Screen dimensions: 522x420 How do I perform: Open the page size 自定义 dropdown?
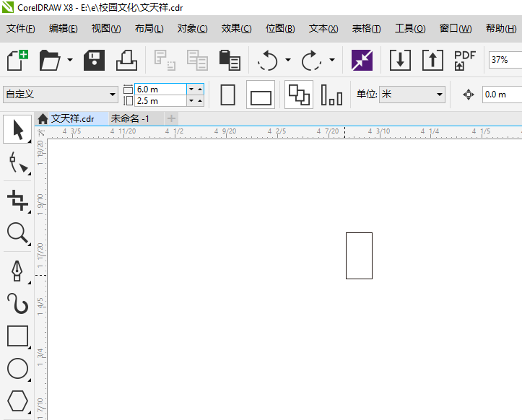(x=60, y=95)
